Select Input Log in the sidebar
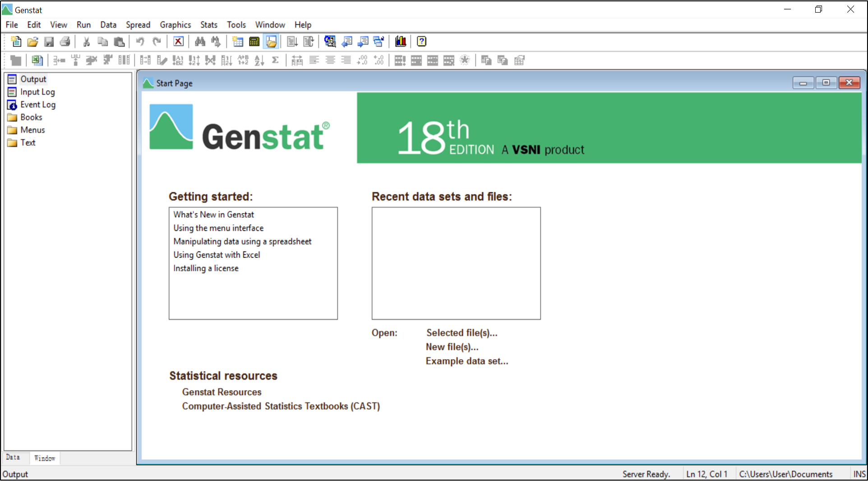The height and width of the screenshot is (481, 868). tap(37, 92)
